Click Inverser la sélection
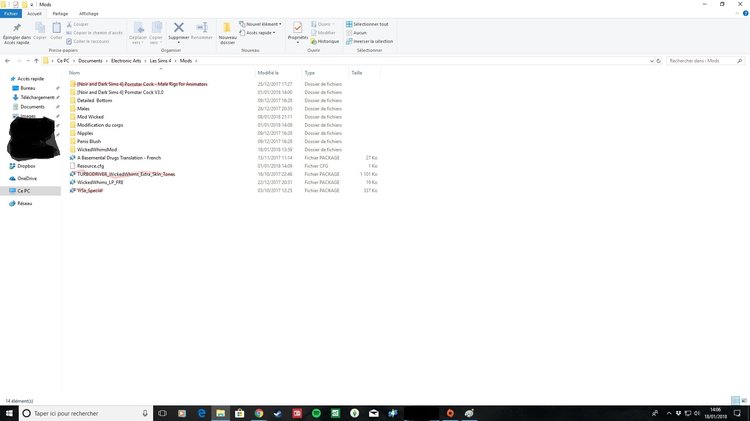The height and width of the screenshot is (421, 750). pos(370,41)
